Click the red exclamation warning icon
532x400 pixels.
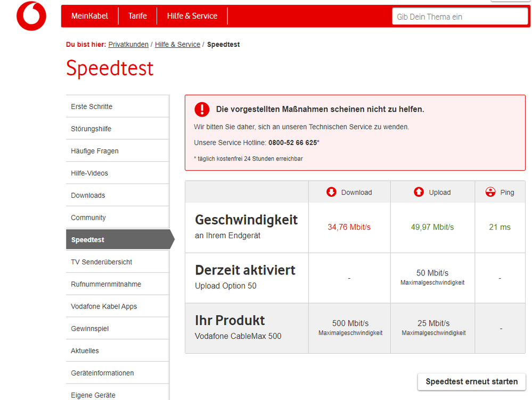click(202, 109)
